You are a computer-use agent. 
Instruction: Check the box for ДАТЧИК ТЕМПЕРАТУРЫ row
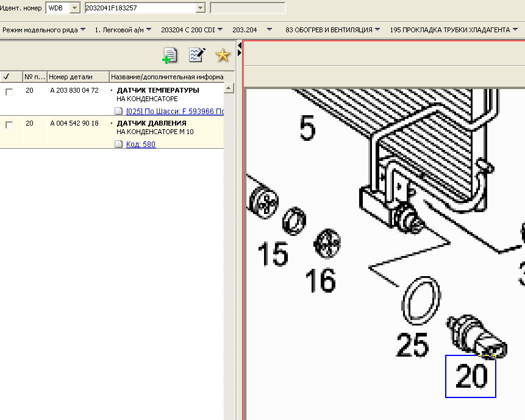click(x=9, y=91)
